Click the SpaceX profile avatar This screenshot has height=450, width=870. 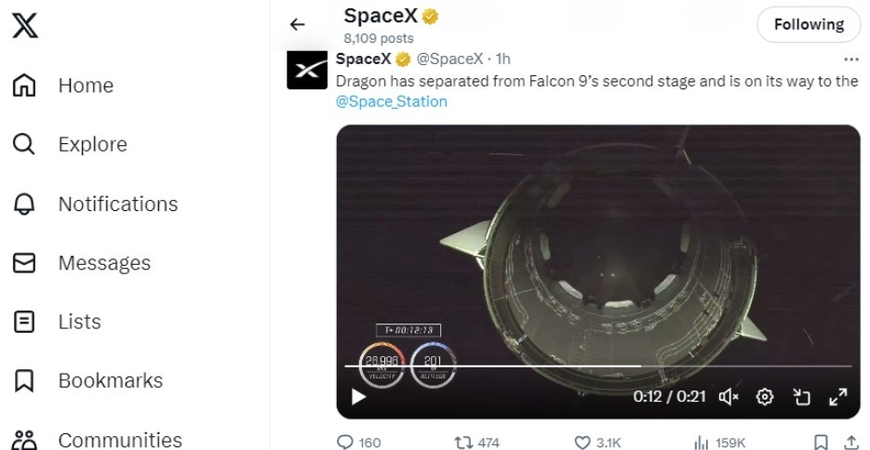307,69
